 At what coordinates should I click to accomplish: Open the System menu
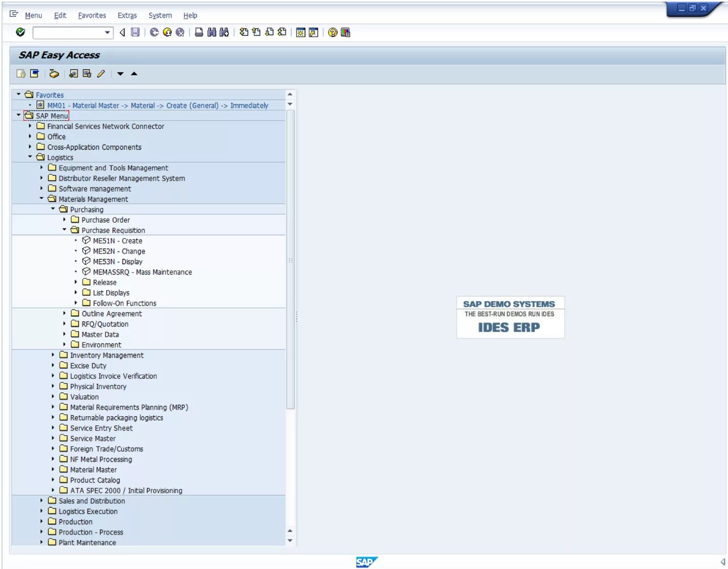pyautogui.click(x=160, y=15)
